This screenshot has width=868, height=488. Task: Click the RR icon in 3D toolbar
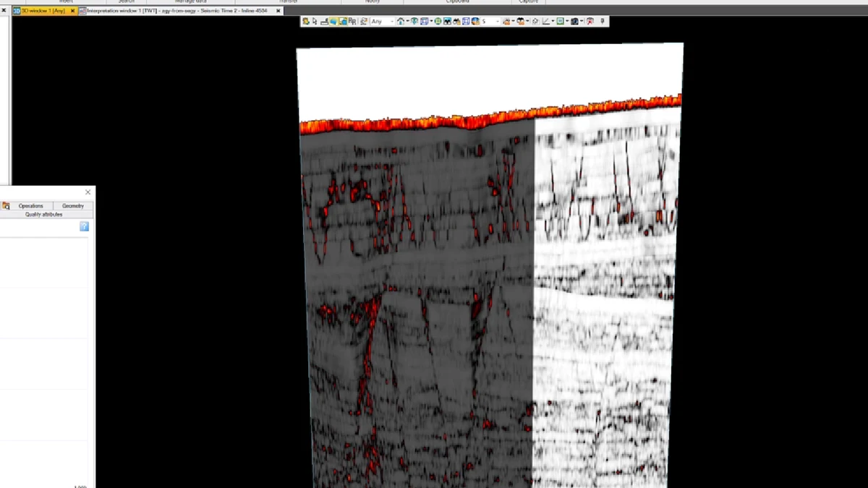pos(352,22)
